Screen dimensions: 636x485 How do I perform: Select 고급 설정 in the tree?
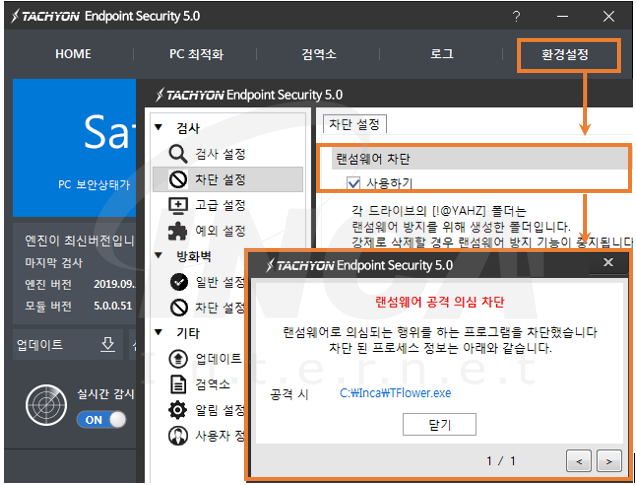pos(220,205)
